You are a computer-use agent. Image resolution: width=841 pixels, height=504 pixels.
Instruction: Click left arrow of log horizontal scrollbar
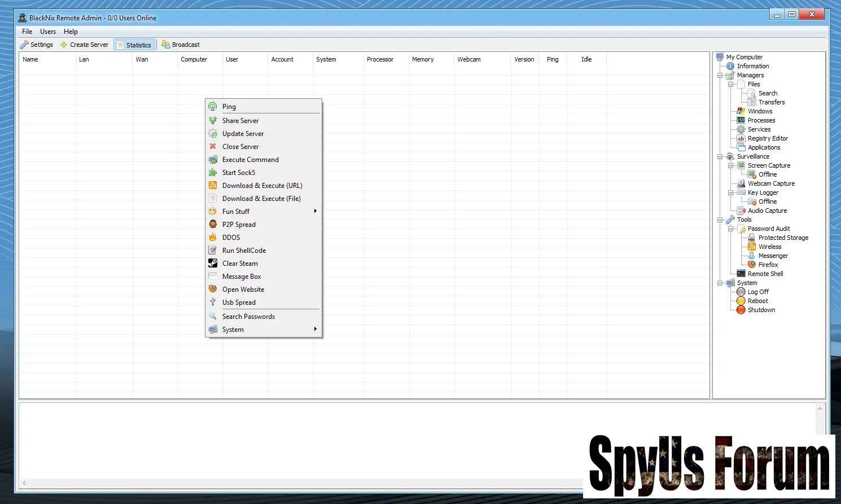pos(24,483)
